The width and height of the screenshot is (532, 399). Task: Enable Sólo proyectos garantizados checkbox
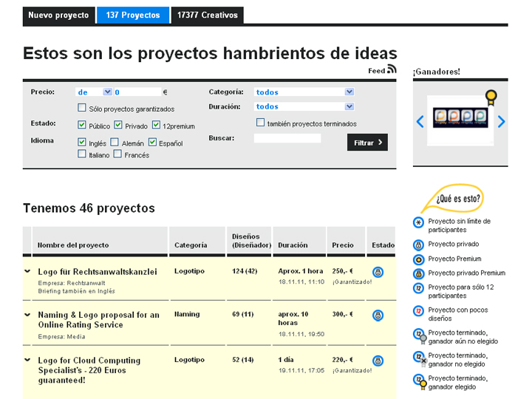coord(82,109)
